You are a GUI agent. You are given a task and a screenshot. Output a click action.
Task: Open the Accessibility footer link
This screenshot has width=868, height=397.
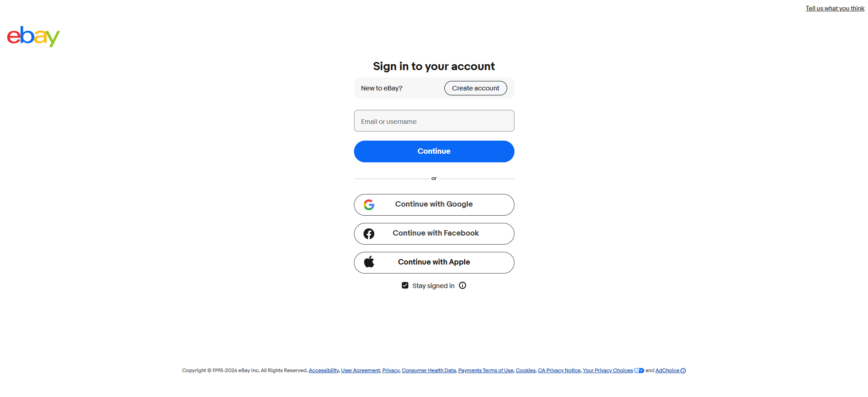[324, 370]
